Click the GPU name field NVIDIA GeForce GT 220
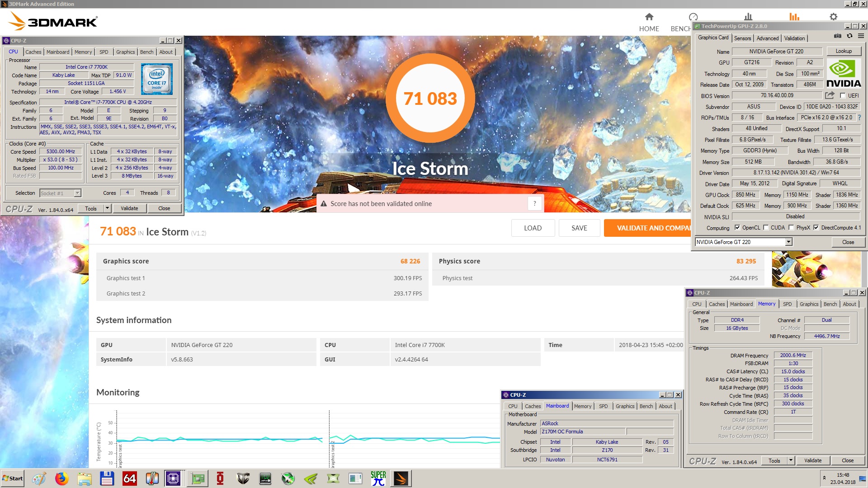The image size is (868, 488). coord(776,51)
